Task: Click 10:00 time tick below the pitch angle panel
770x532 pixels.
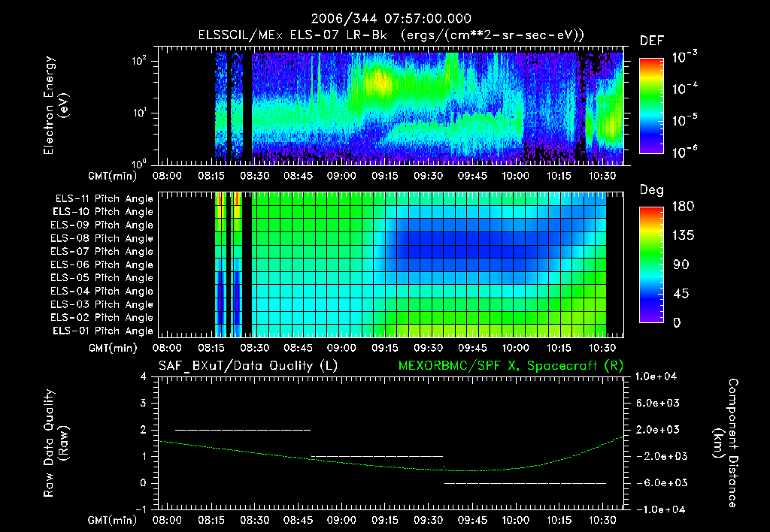Action: click(x=515, y=348)
